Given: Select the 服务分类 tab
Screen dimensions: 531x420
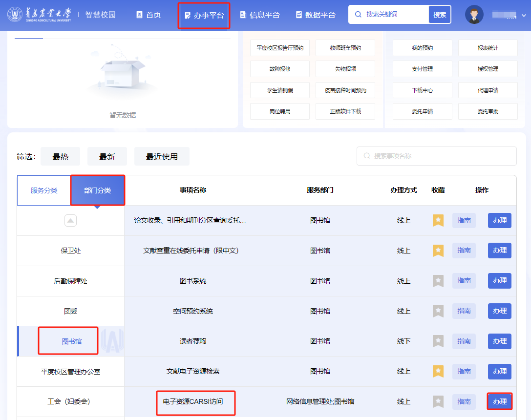Looking at the screenshot, I should (x=44, y=190).
